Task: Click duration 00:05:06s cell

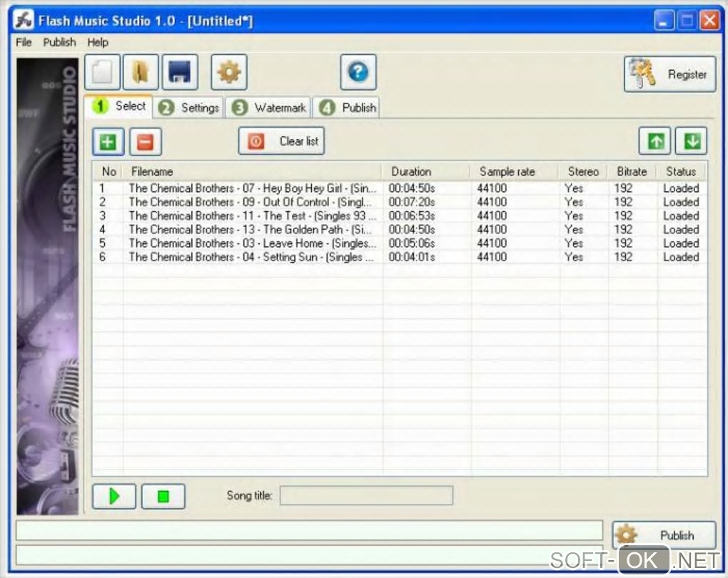Action: point(412,243)
